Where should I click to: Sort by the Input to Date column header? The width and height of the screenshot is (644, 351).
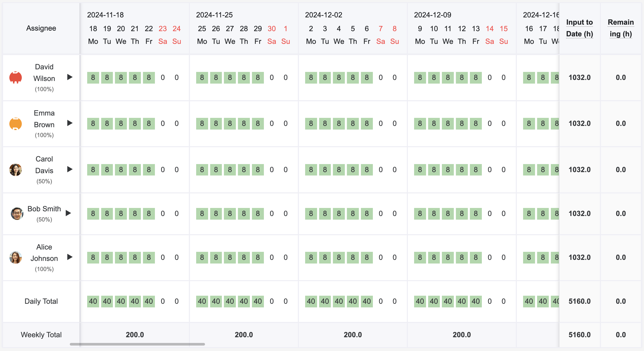point(580,28)
